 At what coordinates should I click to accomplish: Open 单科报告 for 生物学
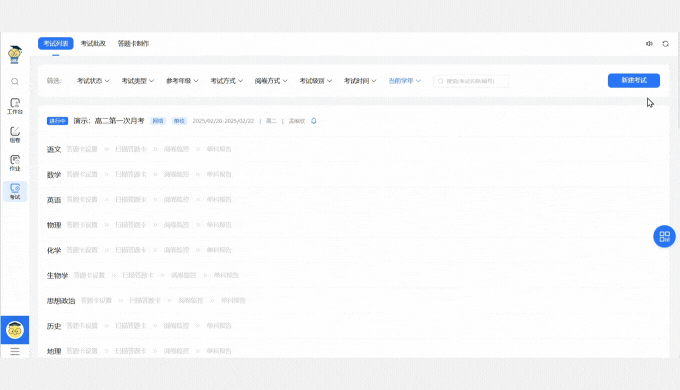[226, 275]
